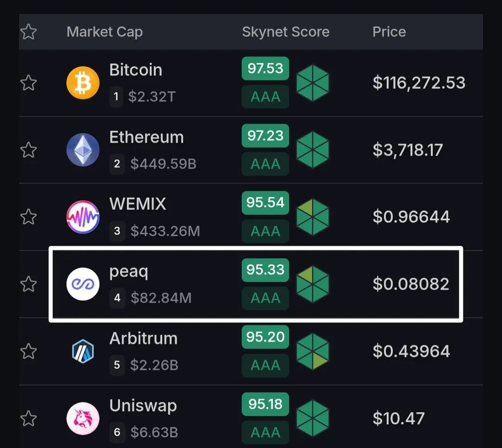This screenshot has width=502, height=448.
Task: Toggle favorite star for Bitcoin
Action: click(x=28, y=83)
